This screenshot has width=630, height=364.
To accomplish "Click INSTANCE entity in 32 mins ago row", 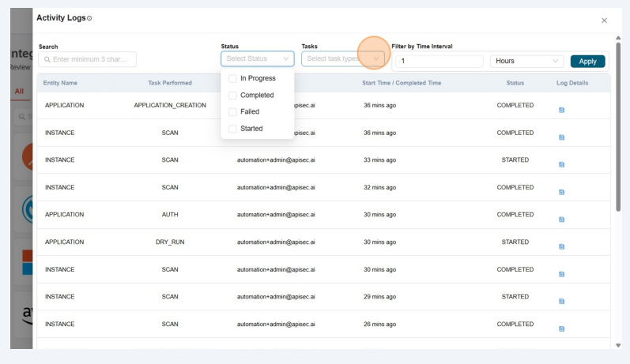I will point(59,187).
